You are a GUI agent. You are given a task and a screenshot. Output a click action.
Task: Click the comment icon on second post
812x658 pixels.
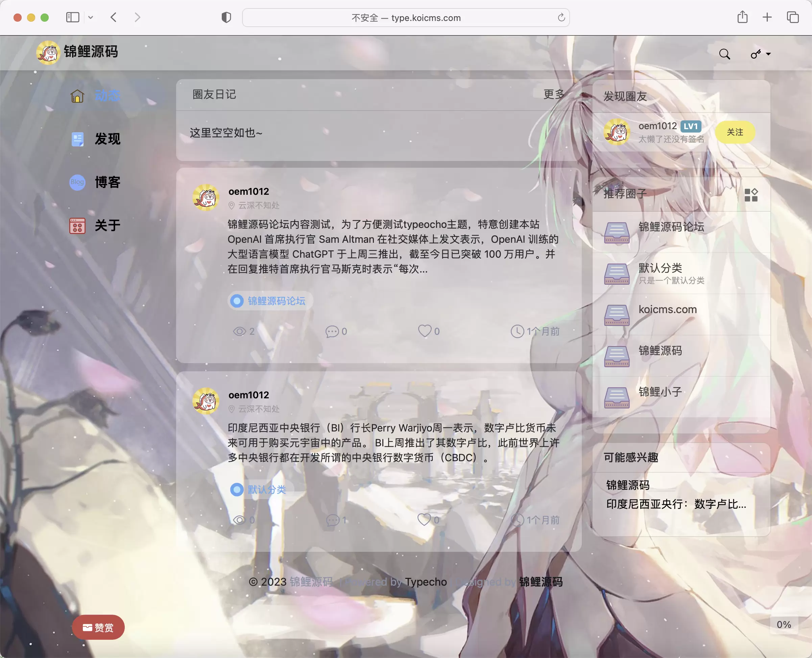333,520
